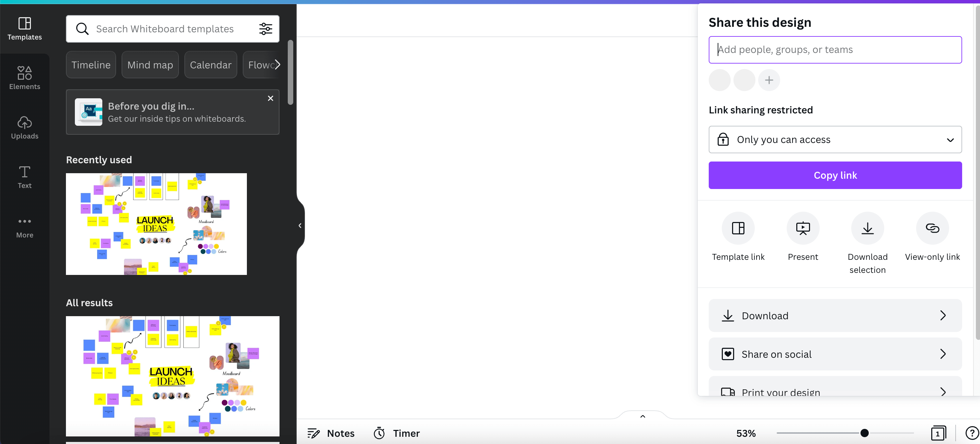Toggle the grid view pages button
This screenshot has width=980, height=444.
tap(938, 433)
